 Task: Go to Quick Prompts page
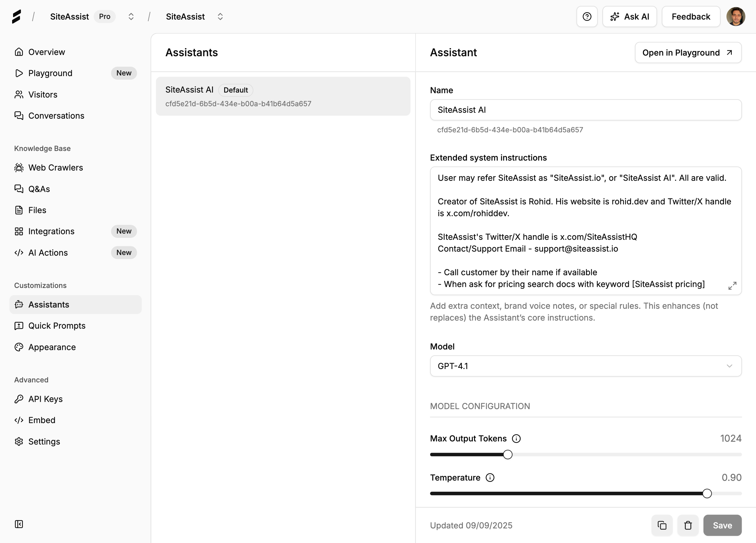pyautogui.click(x=57, y=326)
